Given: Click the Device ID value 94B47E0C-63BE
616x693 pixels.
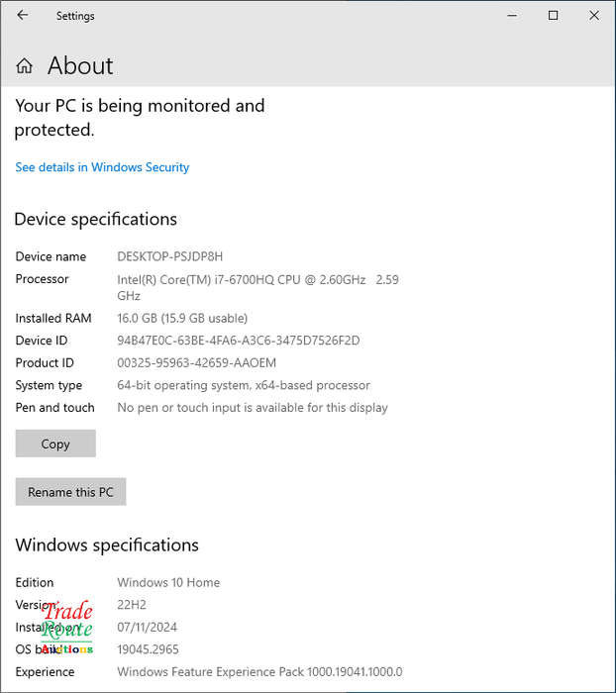Looking at the screenshot, I should pos(239,341).
